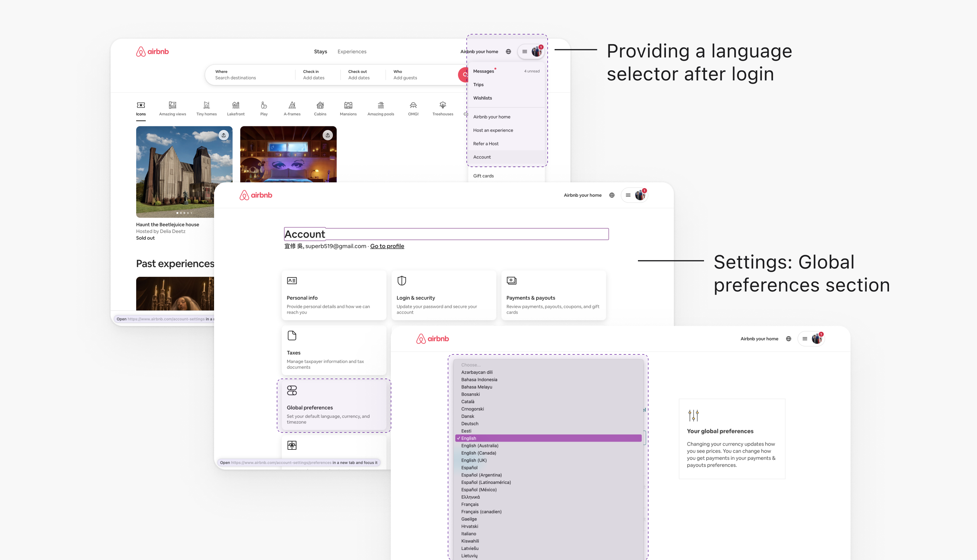Select the Amazing views category
The image size is (977, 560).
coord(172,109)
